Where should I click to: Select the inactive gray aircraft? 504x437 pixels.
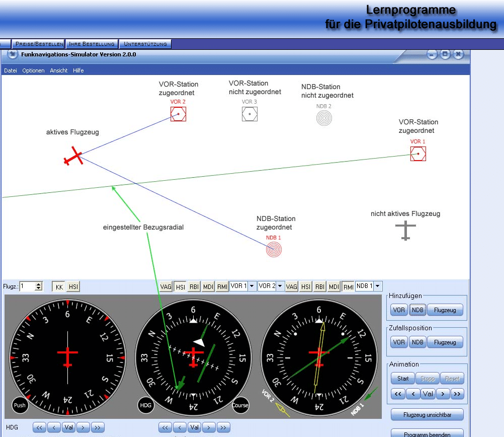tap(405, 231)
